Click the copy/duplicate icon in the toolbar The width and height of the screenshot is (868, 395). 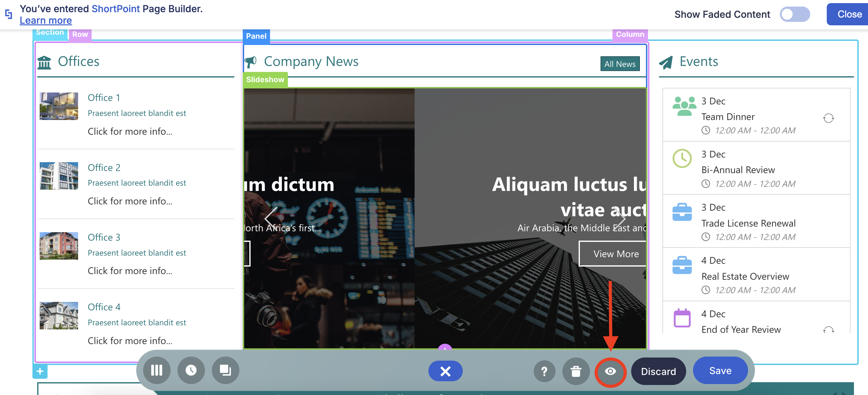[225, 370]
